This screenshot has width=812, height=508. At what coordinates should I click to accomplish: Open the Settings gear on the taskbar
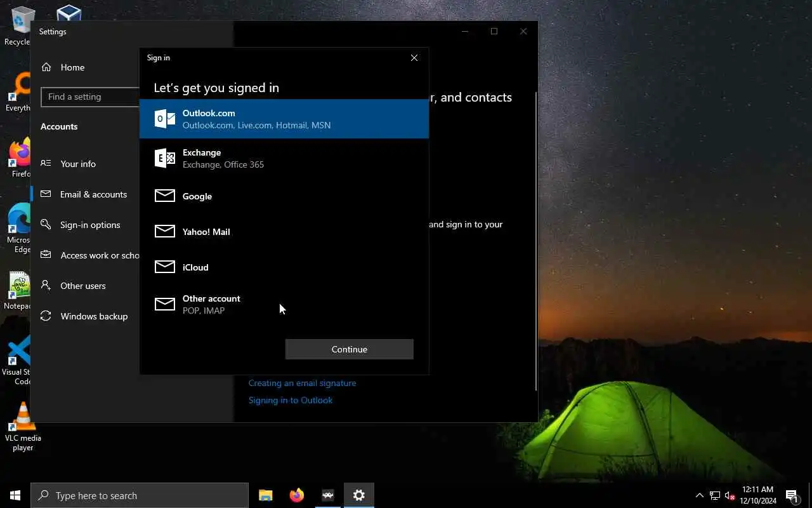pos(359,495)
